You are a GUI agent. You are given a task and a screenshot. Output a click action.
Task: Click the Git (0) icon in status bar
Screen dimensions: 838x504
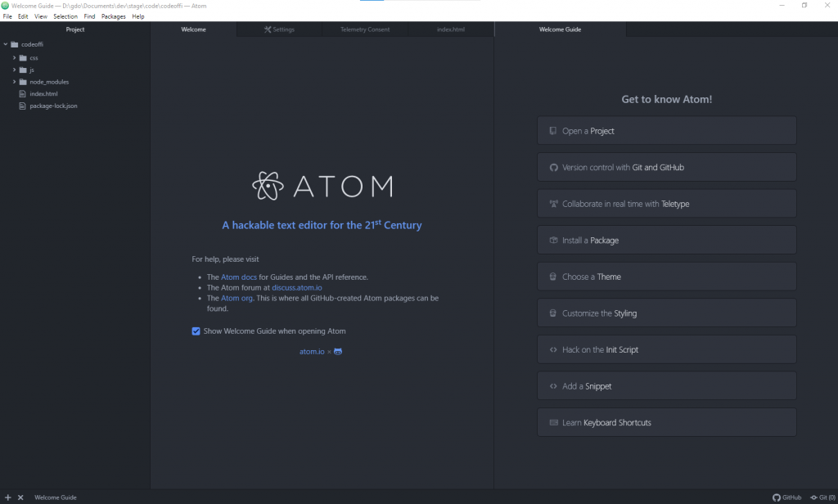coord(814,497)
